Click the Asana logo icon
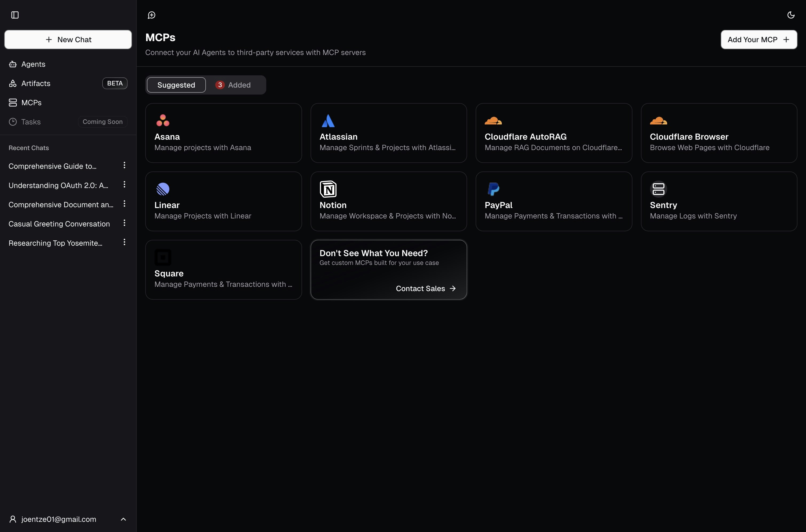The width and height of the screenshot is (806, 532). pos(163,120)
